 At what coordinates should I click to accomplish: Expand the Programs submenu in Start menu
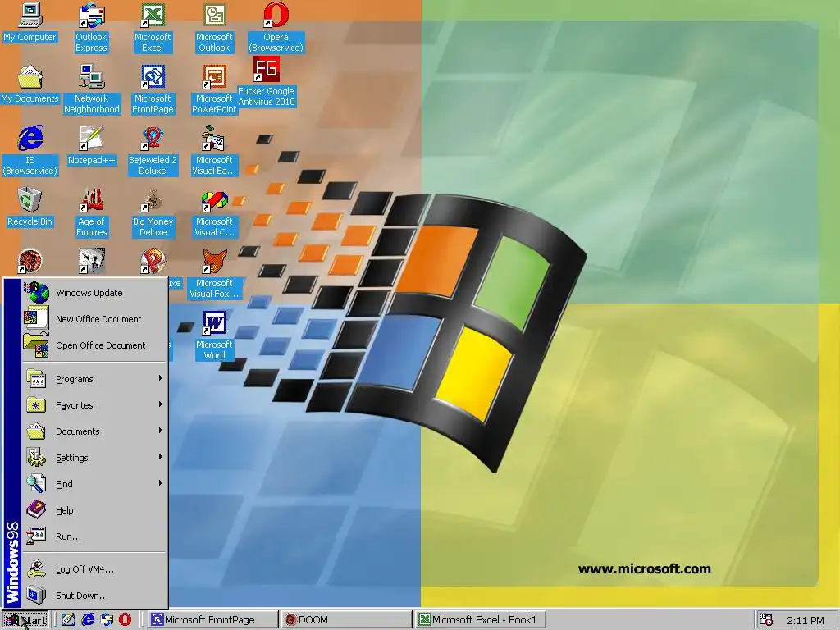click(95, 379)
